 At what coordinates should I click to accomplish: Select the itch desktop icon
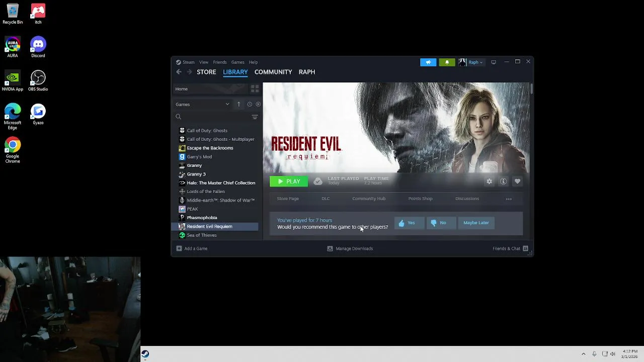[38, 14]
